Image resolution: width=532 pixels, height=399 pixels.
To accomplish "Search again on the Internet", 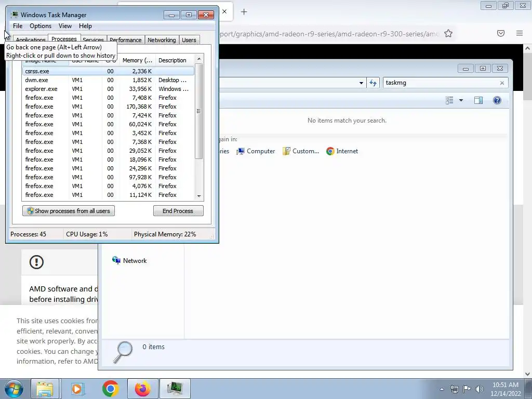I will pyautogui.click(x=342, y=151).
